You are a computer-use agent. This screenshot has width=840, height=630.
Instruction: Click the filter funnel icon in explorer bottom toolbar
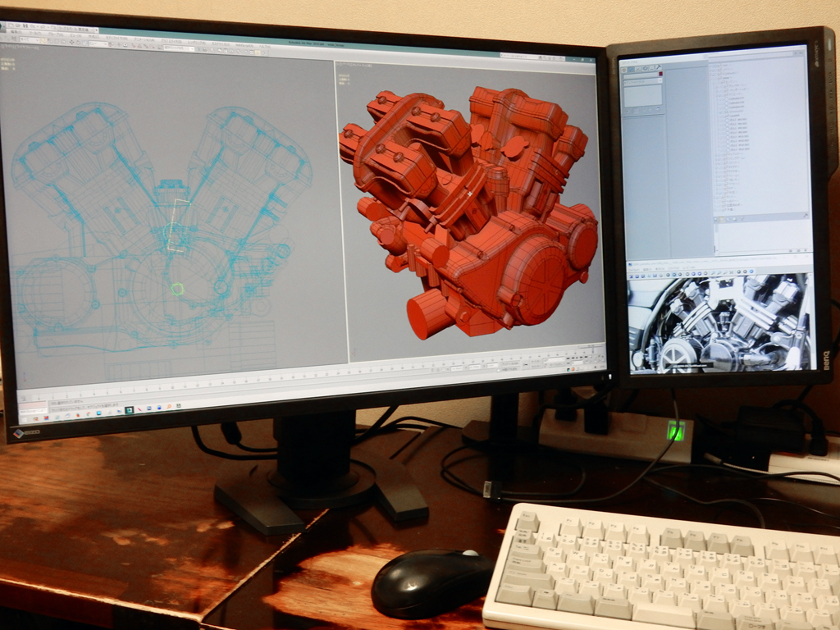742,218
